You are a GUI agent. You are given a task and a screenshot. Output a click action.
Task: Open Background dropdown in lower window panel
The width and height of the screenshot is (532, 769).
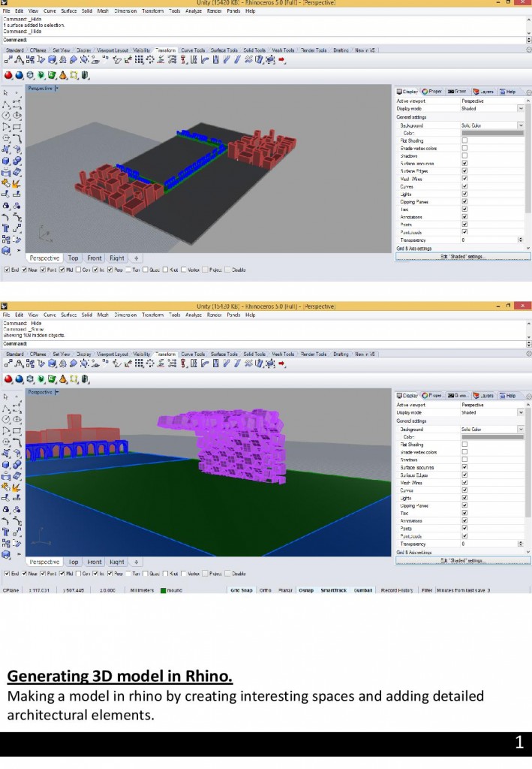click(x=521, y=430)
